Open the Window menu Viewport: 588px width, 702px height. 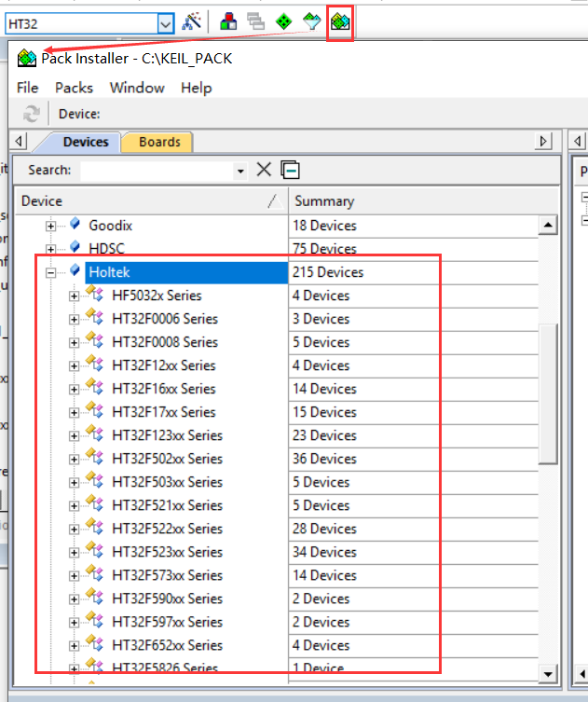pyautogui.click(x=136, y=88)
